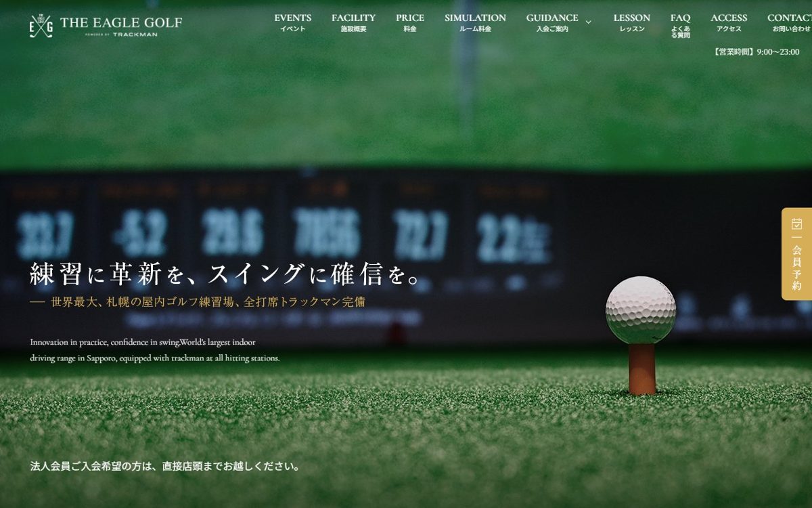The width and height of the screenshot is (812, 508).
Task: Click the 会員予約 member reservation button
Action: (x=796, y=254)
